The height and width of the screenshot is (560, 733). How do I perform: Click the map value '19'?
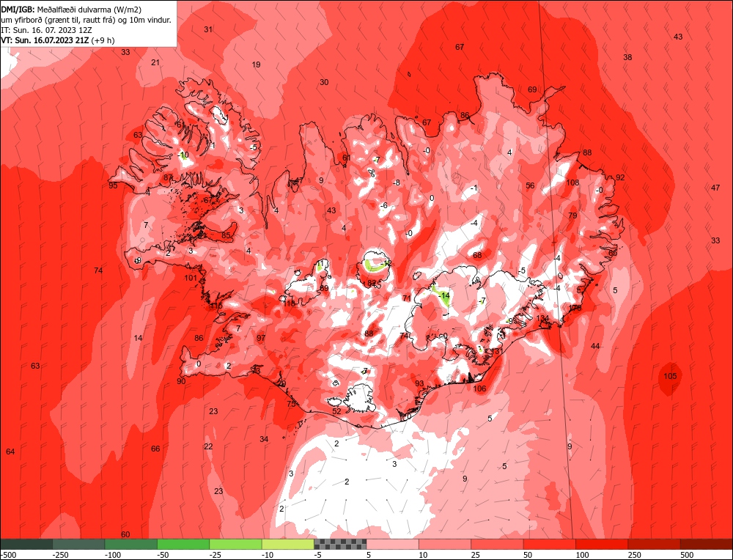tap(256, 65)
